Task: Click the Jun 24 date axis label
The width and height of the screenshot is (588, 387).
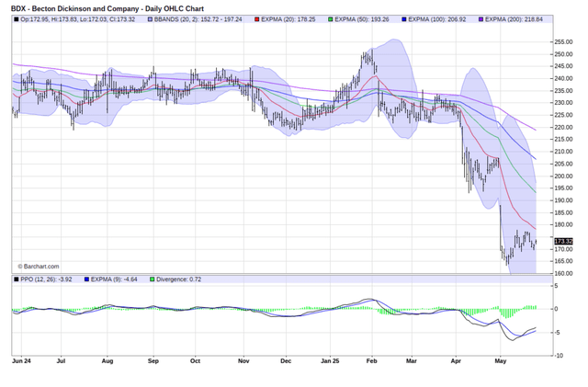Action: coord(21,361)
